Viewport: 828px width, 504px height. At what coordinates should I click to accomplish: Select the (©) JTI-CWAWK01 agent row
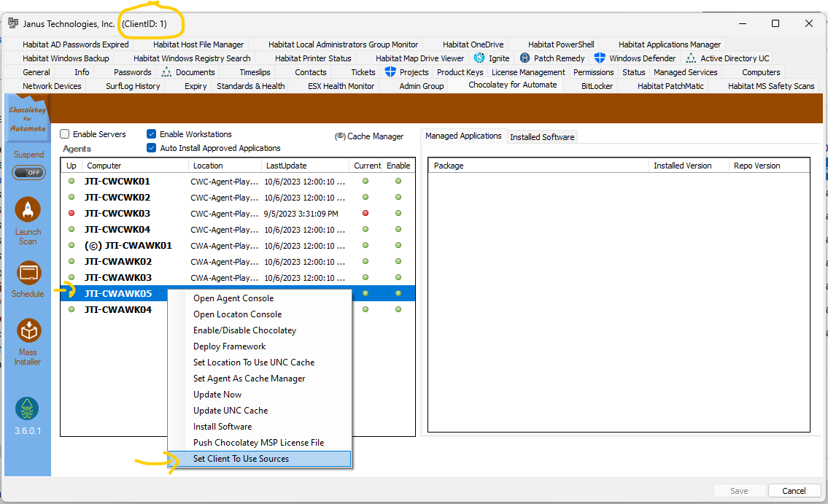[x=238, y=245]
